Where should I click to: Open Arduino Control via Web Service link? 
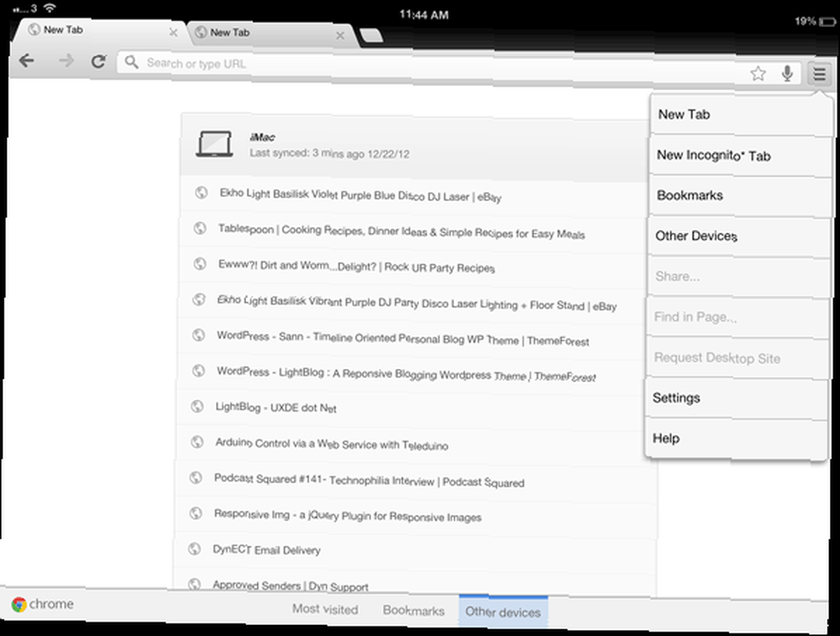point(332,444)
